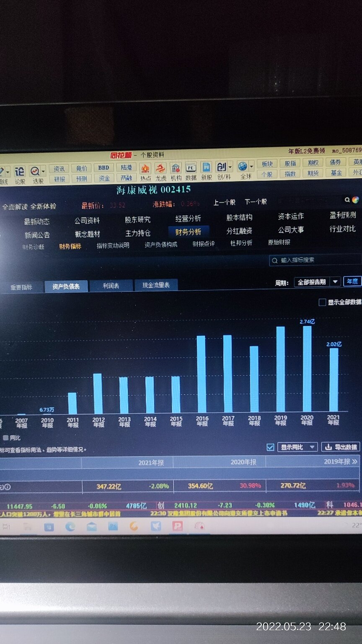Screen dimensions: 362x644
Task: Open the 新股 IPO icon
Action: click(206, 167)
